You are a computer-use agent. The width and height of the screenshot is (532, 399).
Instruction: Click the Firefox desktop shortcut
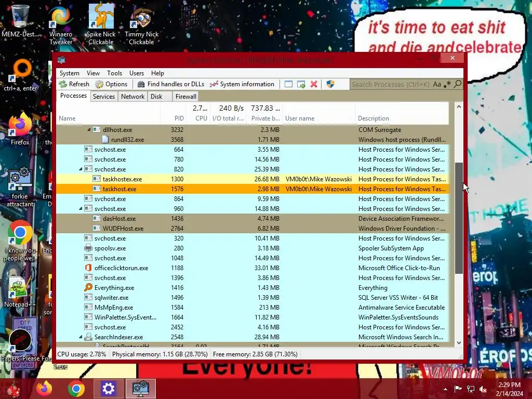click(20, 129)
